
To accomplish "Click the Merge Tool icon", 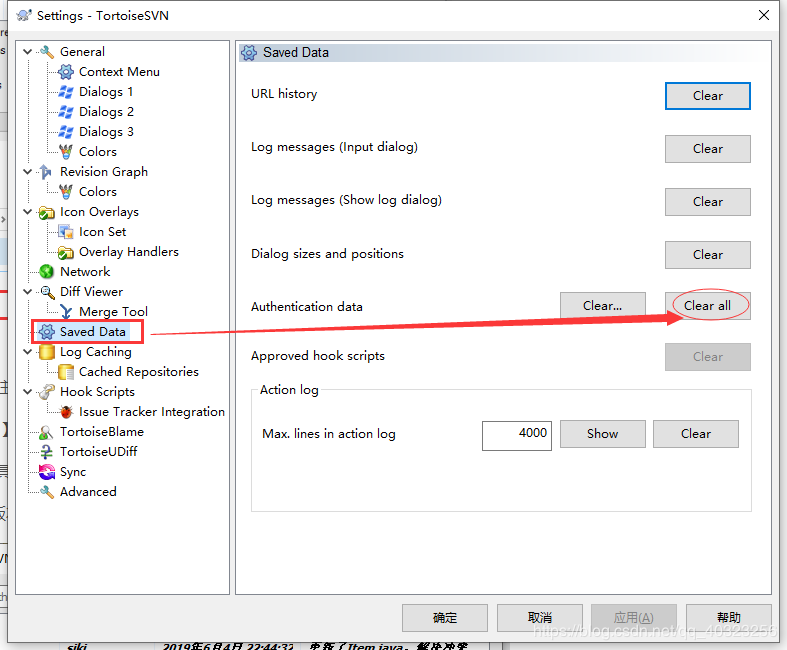I will pos(66,312).
